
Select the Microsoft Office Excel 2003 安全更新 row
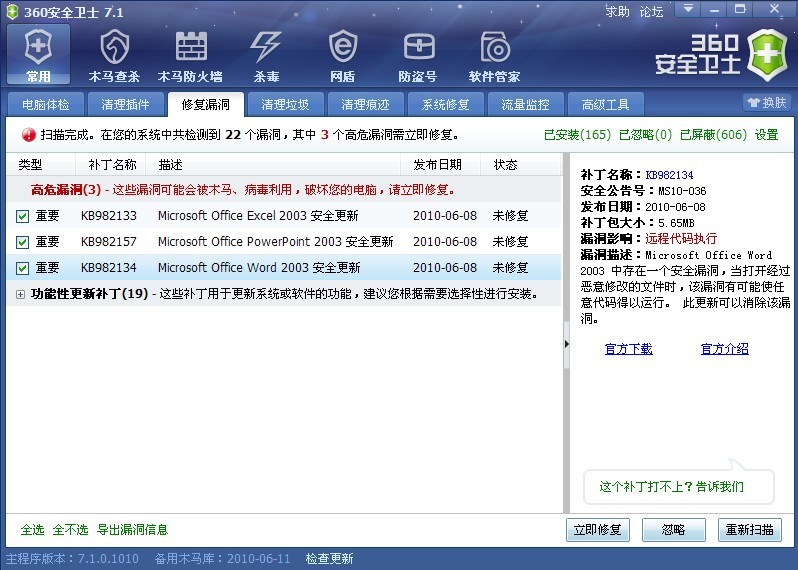click(284, 216)
